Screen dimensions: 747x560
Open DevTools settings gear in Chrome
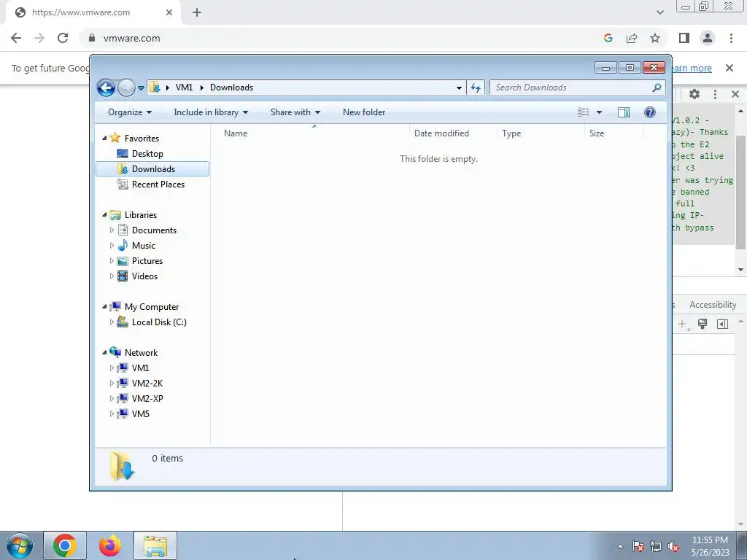click(694, 94)
